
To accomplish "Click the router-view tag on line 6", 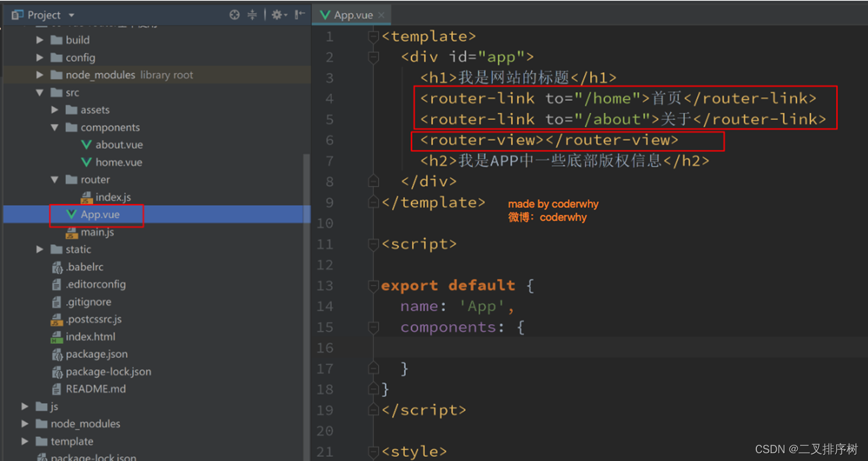I will [549, 140].
